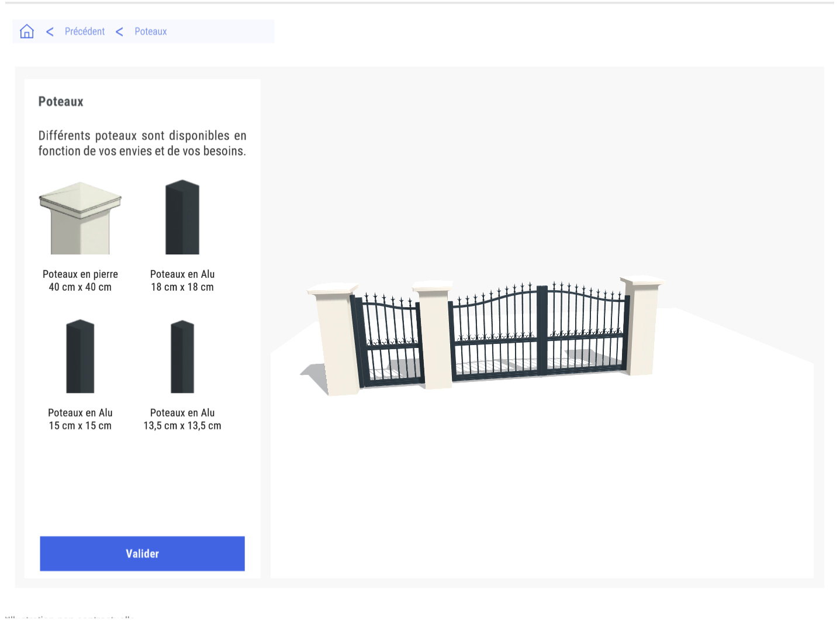Click the right stone pillar in preview
Viewport: 840px width, 620px height.
click(640, 326)
